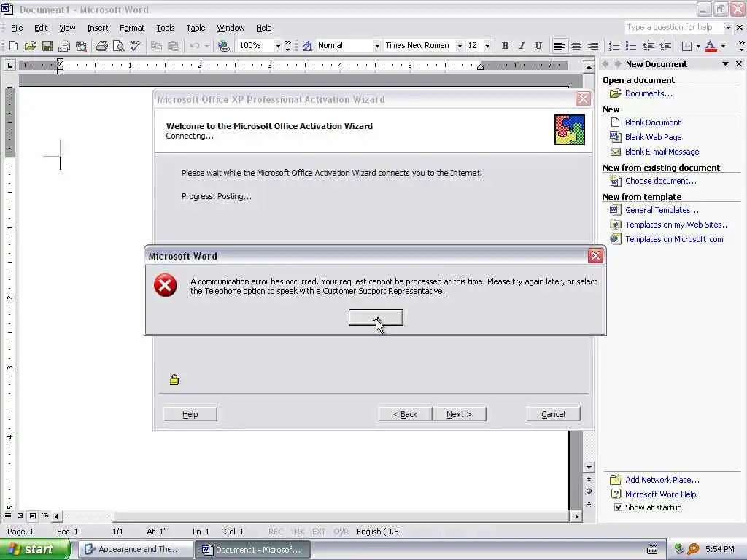Screen dimensions: 747x560
Task: Expand Standard toolbar options chevron after zoom
Action: (x=287, y=46)
